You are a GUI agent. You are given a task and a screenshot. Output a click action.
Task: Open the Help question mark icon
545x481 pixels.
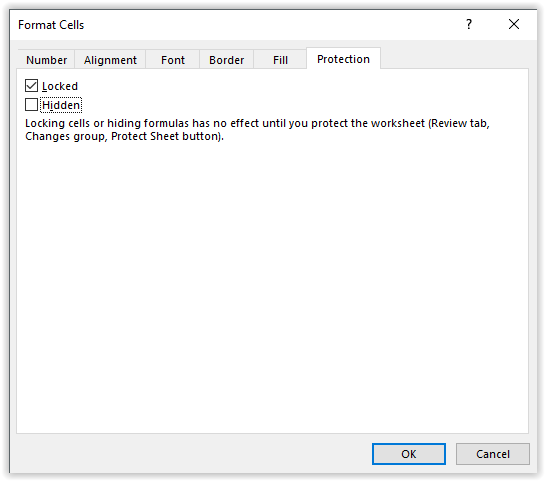(x=469, y=24)
